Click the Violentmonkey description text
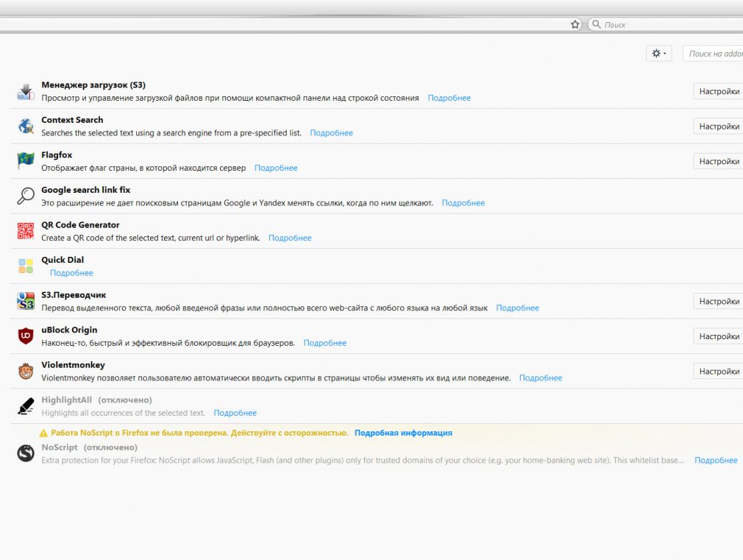This screenshot has width=743, height=560. coord(276,378)
